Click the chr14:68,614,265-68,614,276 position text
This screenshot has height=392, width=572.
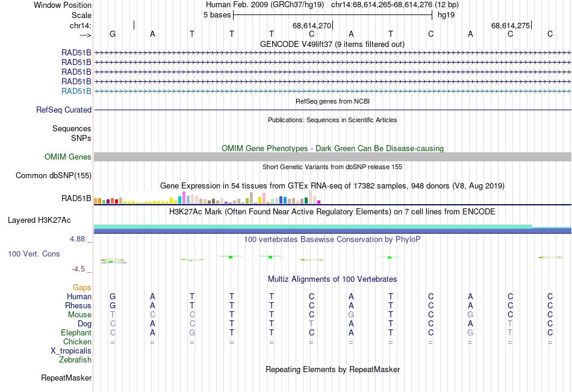click(382, 5)
